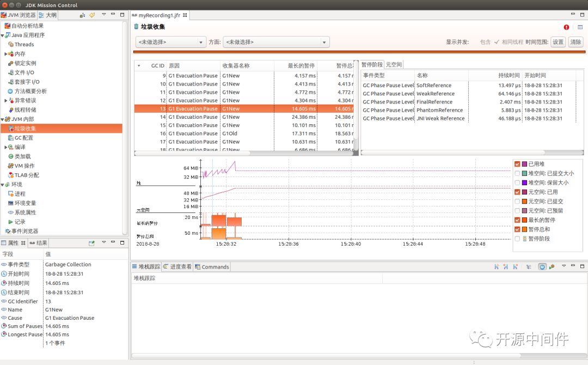The width and height of the screenshot is (588, 365).
Task: Open the 方面 aspect selection dropdown
Action: point(276,42)
